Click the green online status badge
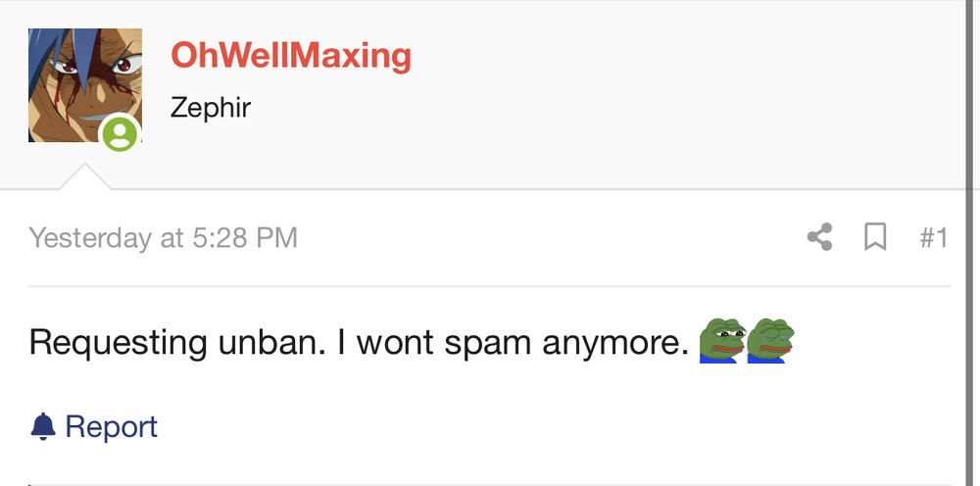Viewport: 980px width, 486px height. (120, 133)
